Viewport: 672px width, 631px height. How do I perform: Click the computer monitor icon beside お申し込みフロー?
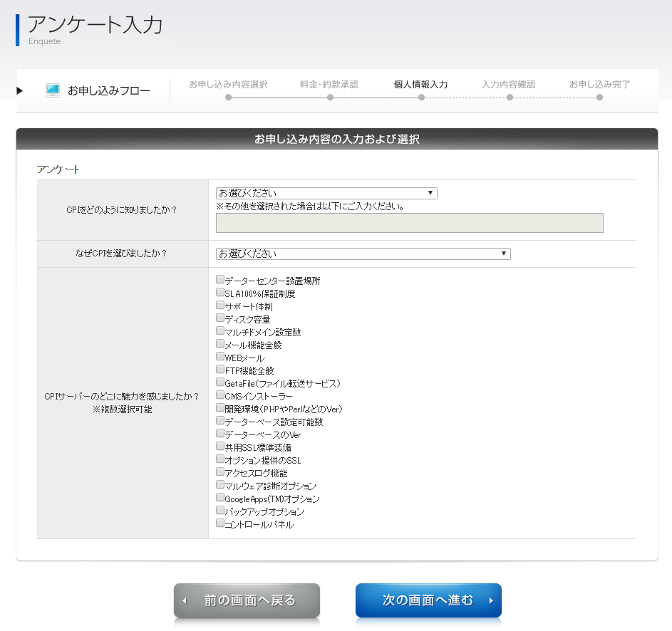(53, 90)
